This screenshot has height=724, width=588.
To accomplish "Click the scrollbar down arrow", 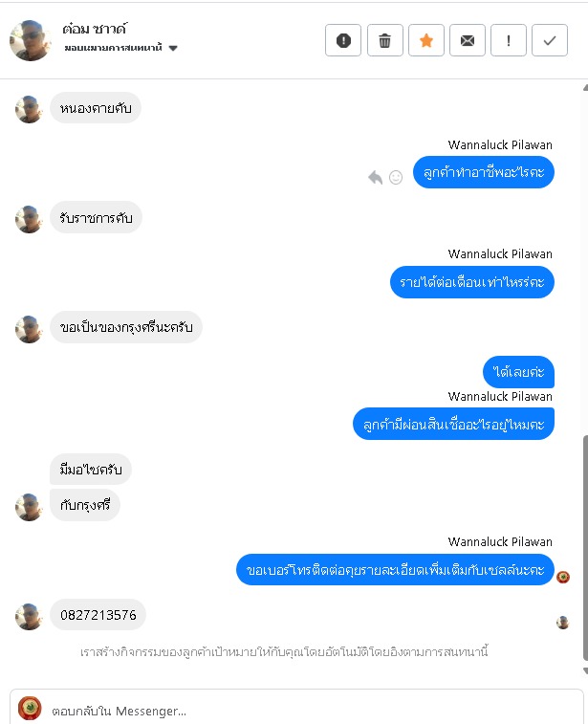I will pyautogui.click(x=585, y=670).
